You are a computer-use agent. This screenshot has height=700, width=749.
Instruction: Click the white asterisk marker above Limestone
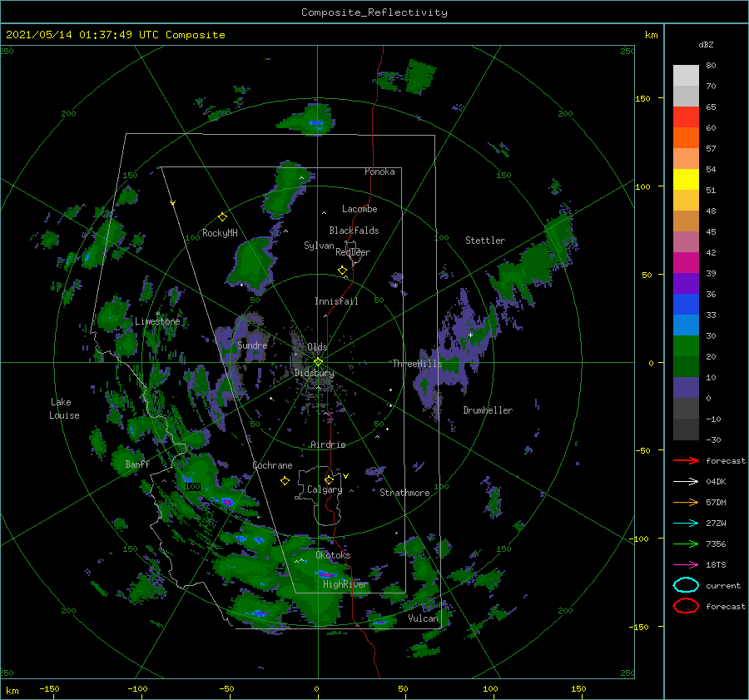point(157,314)
